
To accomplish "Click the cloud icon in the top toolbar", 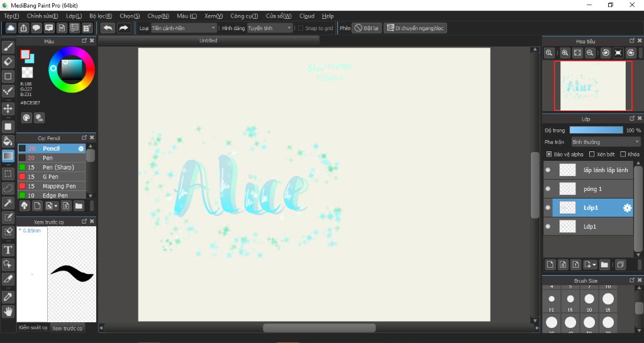I will tap(11, 28).
